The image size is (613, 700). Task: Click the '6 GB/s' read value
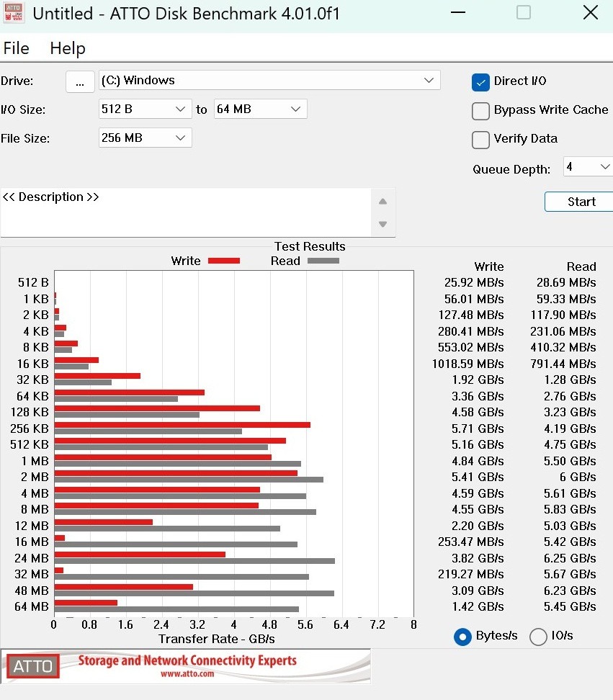(578, 477)
